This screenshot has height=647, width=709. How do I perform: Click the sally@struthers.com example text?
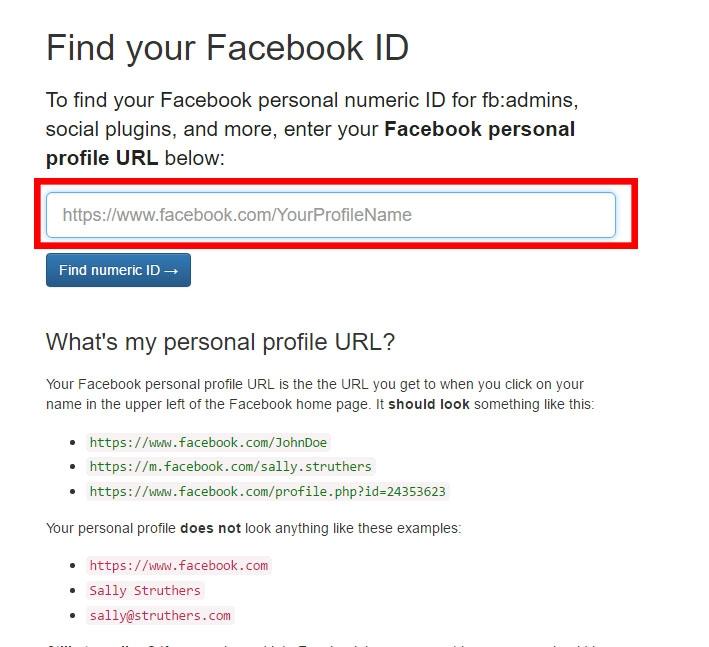160,615
